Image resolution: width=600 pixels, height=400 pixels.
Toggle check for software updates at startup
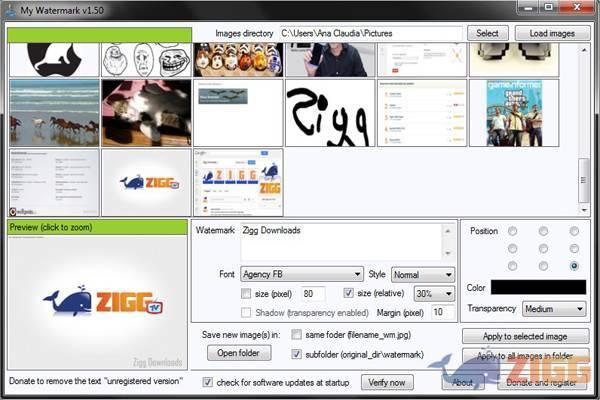[207, 381]
